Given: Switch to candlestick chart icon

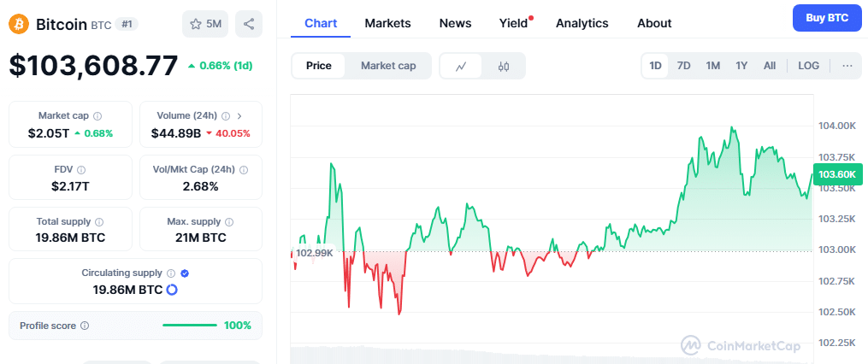Looking at the screenshot, I should pos(503,67).
